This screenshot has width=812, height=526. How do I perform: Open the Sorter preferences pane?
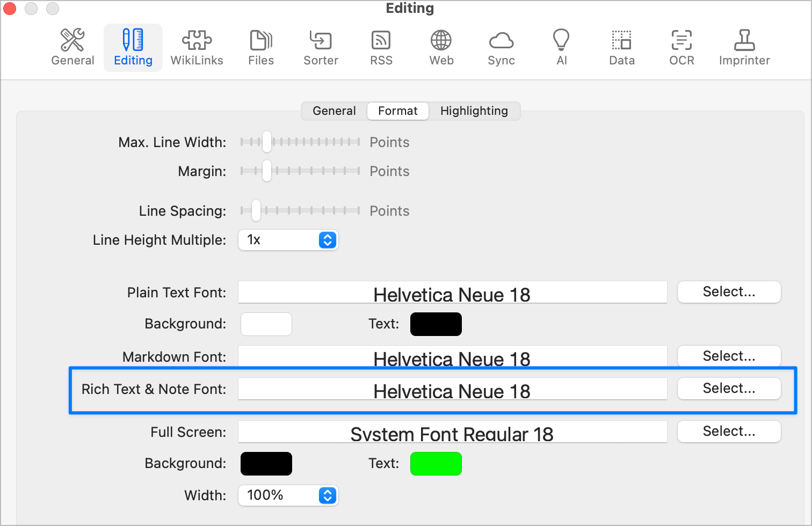[321, 48]
